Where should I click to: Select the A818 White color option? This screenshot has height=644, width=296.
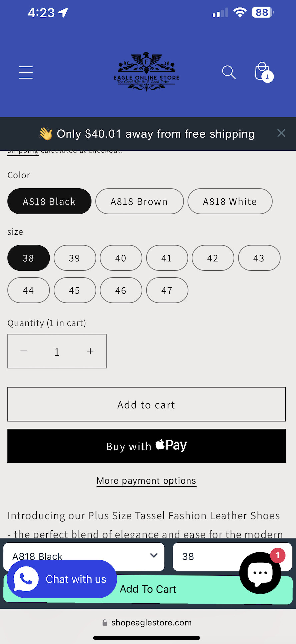tap(230, 201)
